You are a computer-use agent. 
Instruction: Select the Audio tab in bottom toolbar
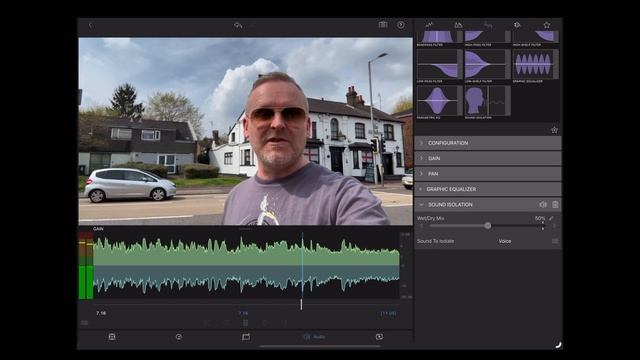[x=314, y=337]
